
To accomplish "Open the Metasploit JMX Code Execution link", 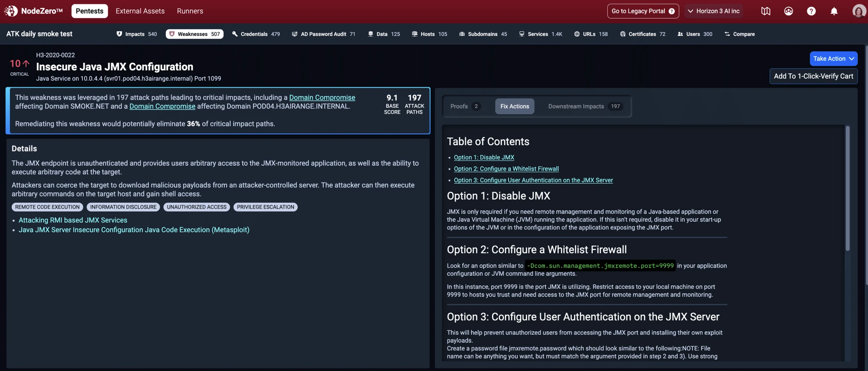I will tap(134, 230).
